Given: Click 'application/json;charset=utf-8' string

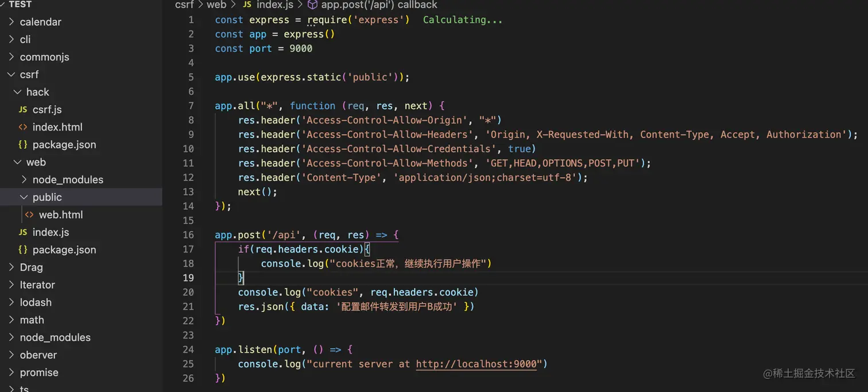Looking at the screenshot, I should coord(485,178).
